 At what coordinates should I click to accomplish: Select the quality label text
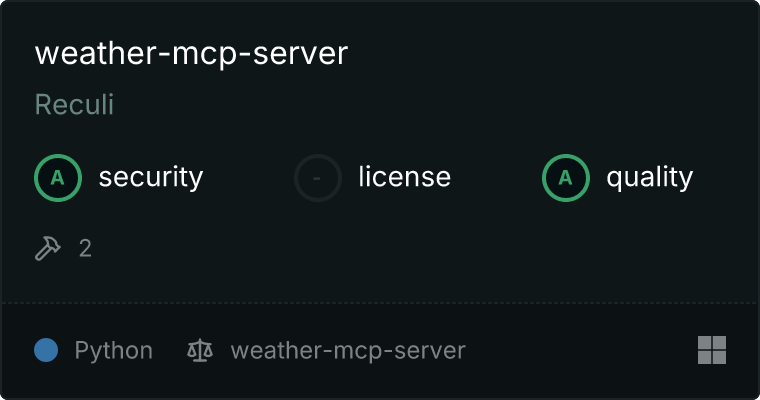(649, 177)
